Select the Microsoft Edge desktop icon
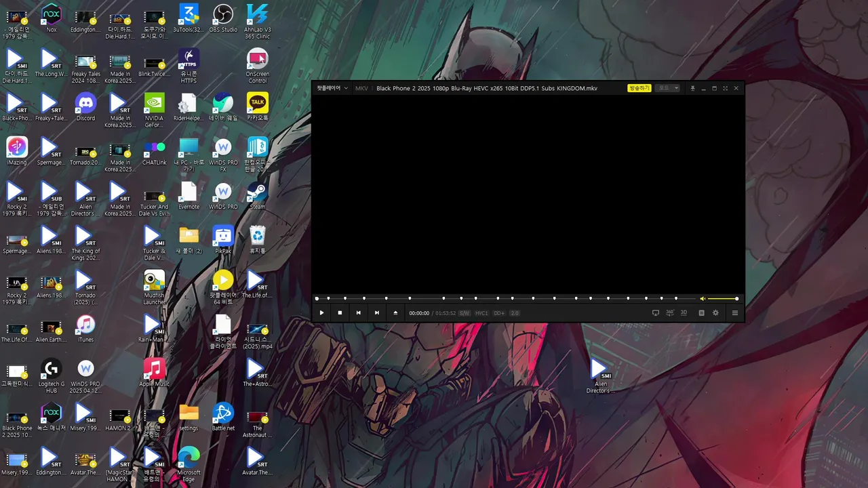 tap(189, 464)
